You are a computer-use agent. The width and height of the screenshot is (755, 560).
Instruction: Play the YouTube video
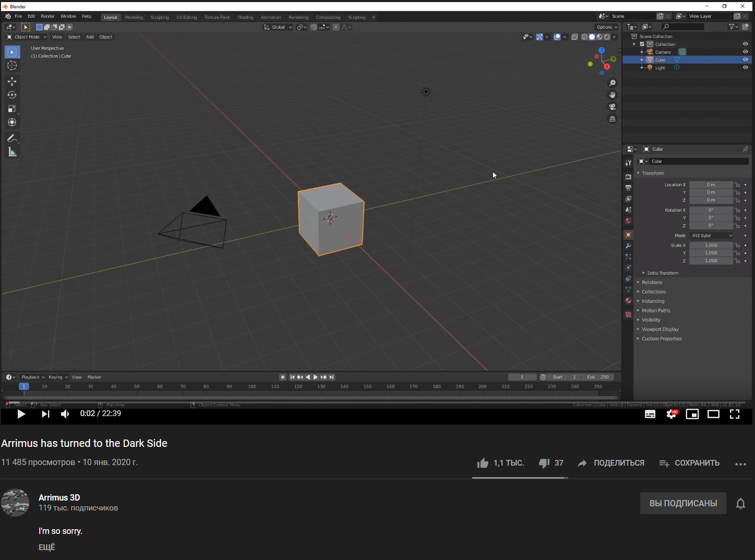click(21, 414)
